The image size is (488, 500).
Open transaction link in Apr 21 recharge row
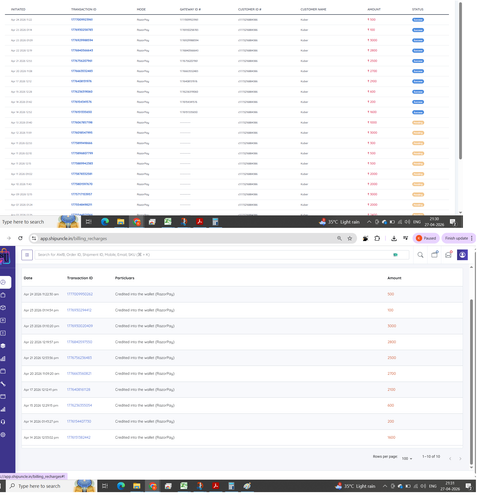coord(79,358)
